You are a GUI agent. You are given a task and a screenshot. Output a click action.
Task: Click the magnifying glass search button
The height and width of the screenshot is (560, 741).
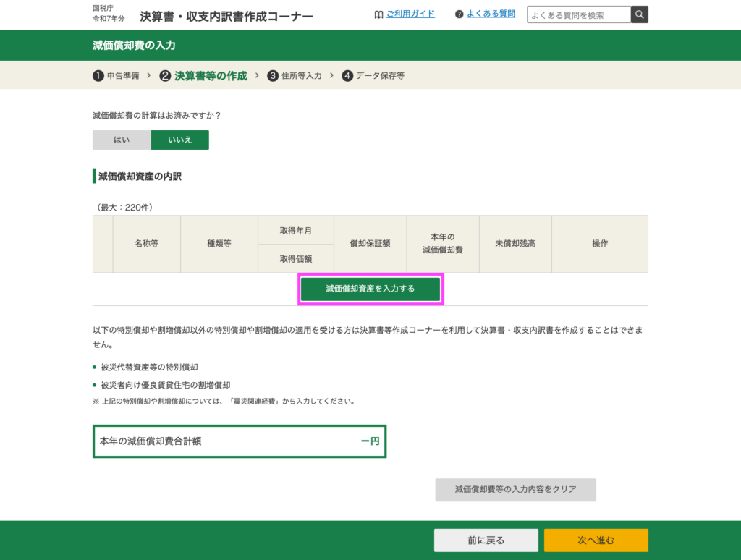click(x=640, y=14)
